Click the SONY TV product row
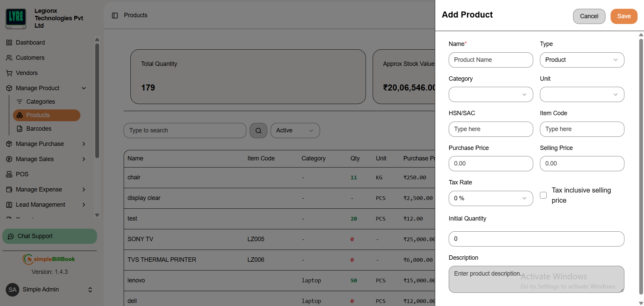644x306 pixels. coord(279,239)
